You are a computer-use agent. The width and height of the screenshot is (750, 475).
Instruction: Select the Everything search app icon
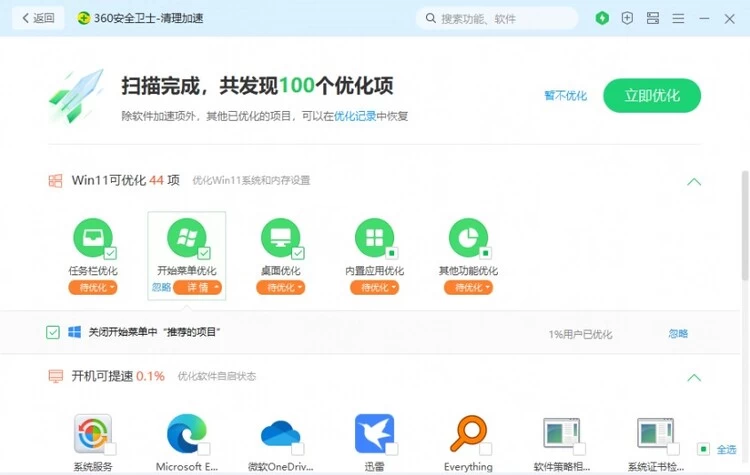pyautogui.click(x=468, y=433)
